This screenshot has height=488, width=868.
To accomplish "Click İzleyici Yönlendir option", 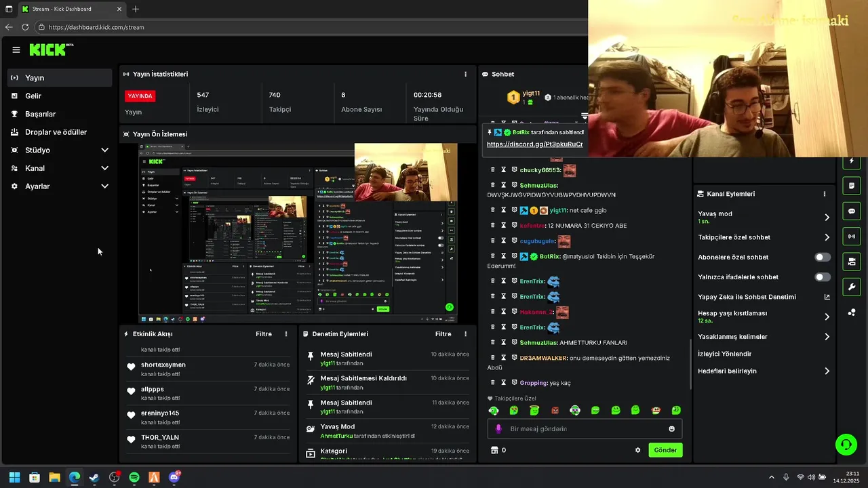I will 725,354.
